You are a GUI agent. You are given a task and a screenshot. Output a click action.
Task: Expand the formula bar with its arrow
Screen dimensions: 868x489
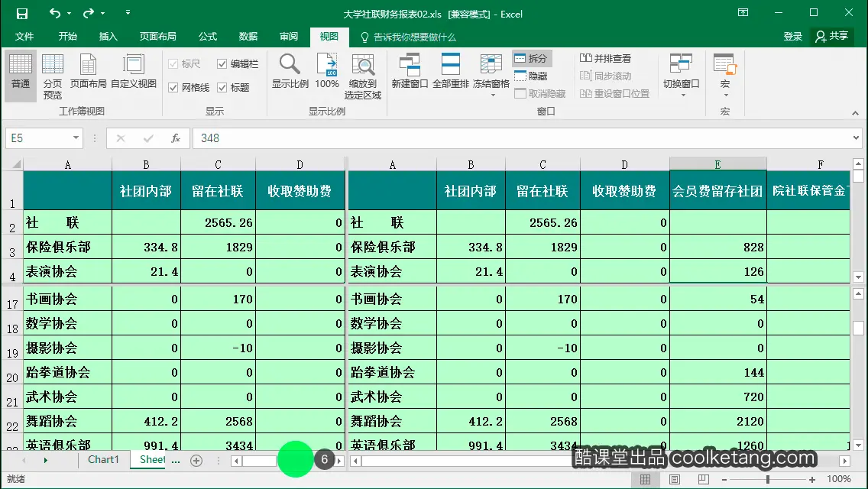point(856,138)
